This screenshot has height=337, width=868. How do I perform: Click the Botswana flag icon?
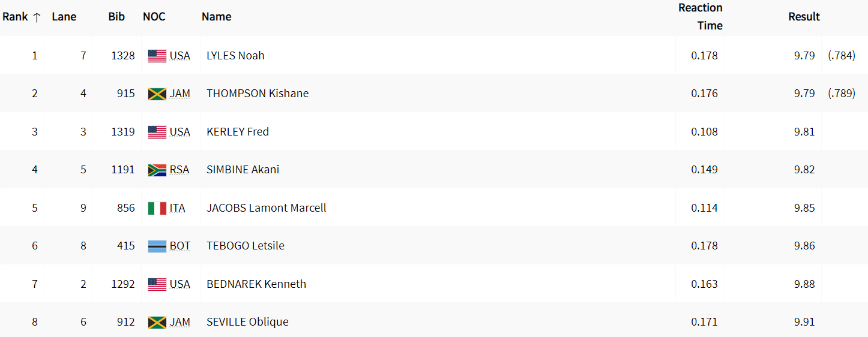pyautogui.click(x=157, y=246)
